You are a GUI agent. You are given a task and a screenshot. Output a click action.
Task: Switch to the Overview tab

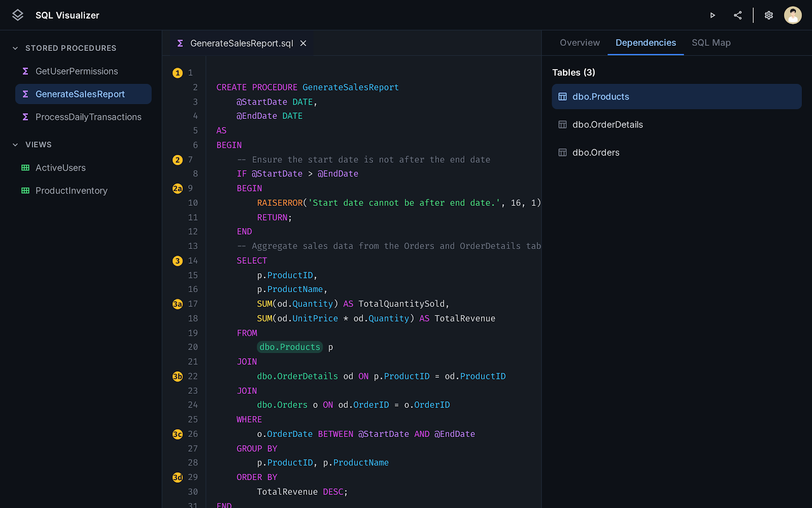[x=580, y=43]
